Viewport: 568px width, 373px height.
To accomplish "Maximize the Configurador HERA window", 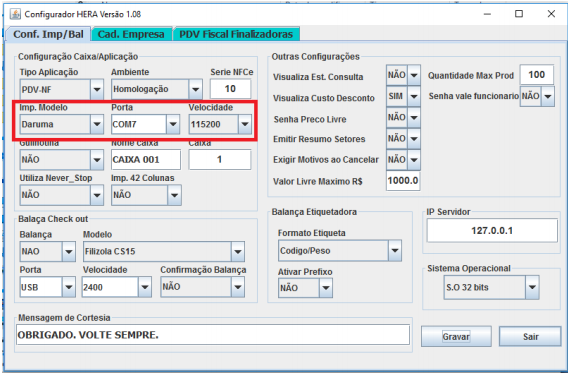I will tap(519, 14).
